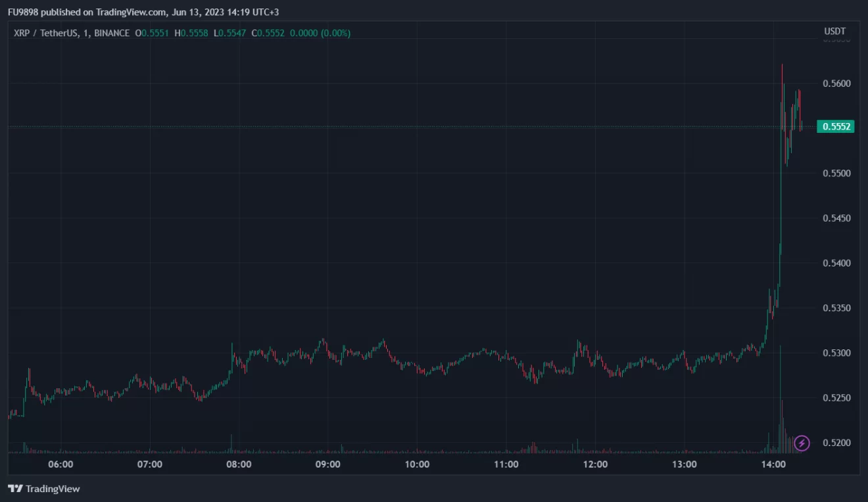The image size is (868, 502).
Task: Click the green 0.5552 current price tag
Action: (835, 127)
